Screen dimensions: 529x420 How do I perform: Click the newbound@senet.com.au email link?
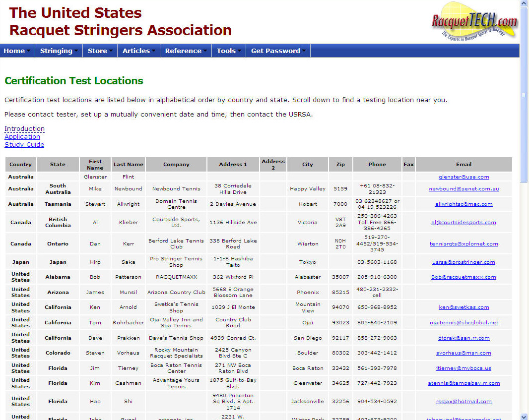(463, 189)
